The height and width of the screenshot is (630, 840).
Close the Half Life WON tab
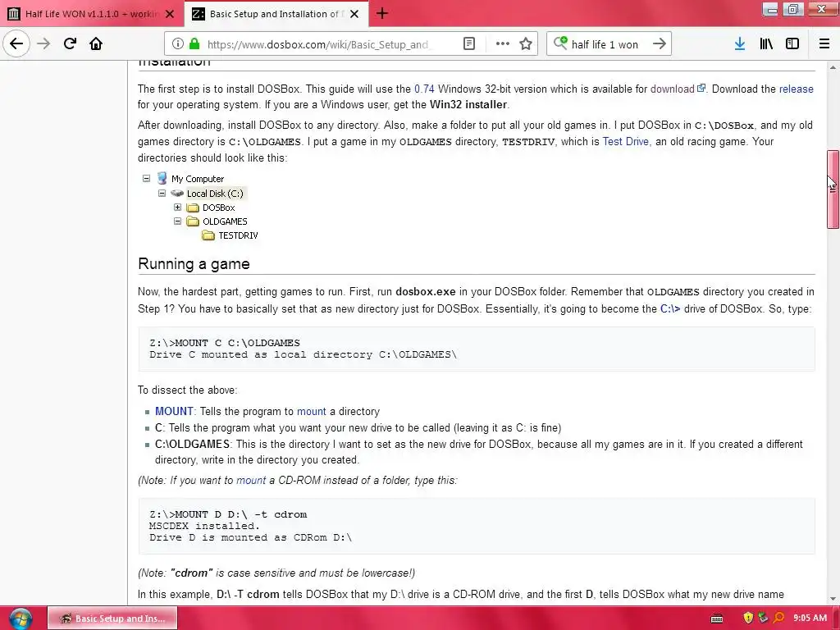[x=170, y=14]
